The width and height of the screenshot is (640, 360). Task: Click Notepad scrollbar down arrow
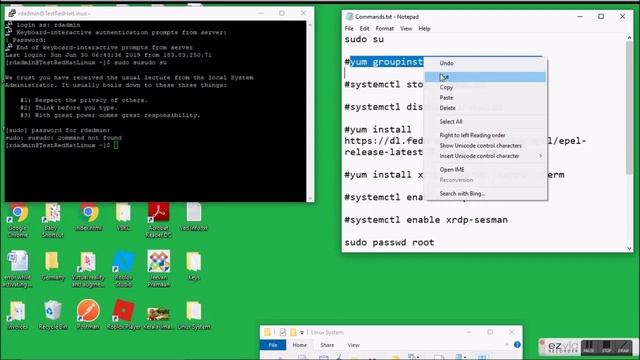629,248
